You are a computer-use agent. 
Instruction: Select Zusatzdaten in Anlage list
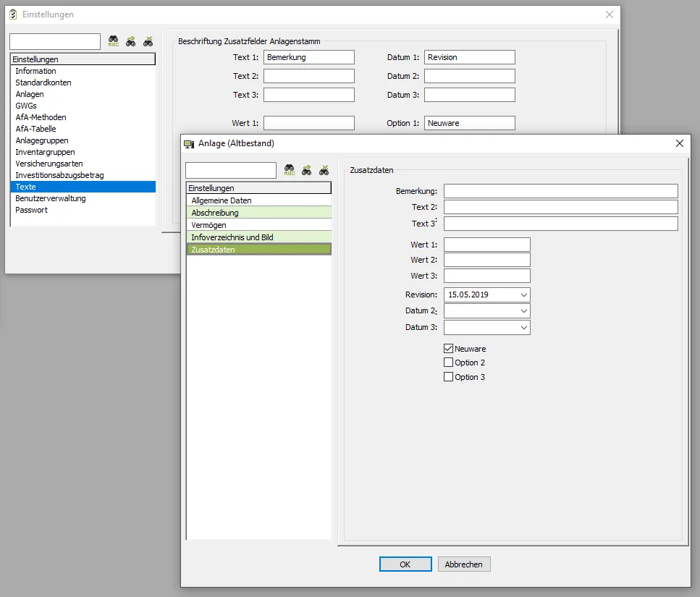259,250
